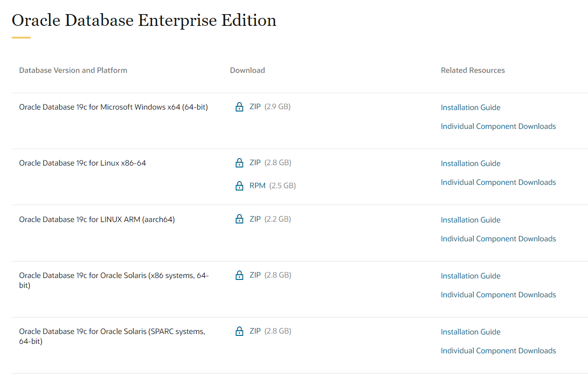Image resolution: width=588 pixels, height=374 pixels.
Task: Download ZIP for Solaris x86 systems
Action: (255, 275)
